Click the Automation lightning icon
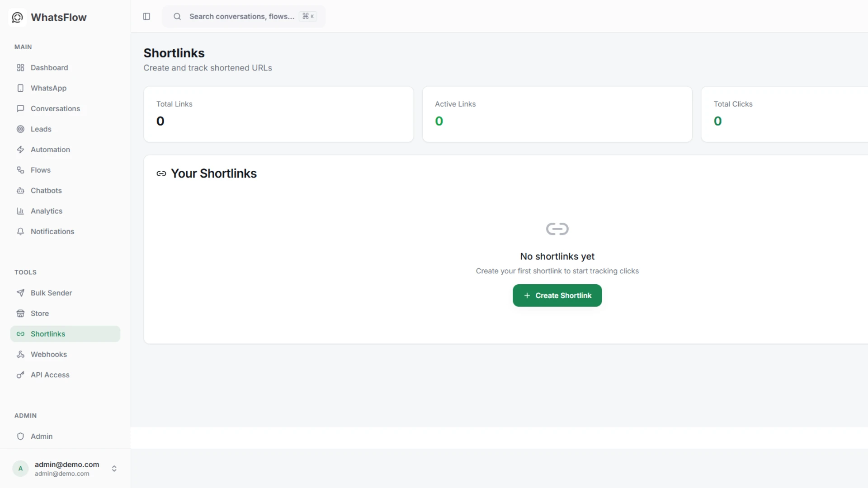Image resolution: width=868 pixels, height=488 pixels. click(x=20, y=150)
